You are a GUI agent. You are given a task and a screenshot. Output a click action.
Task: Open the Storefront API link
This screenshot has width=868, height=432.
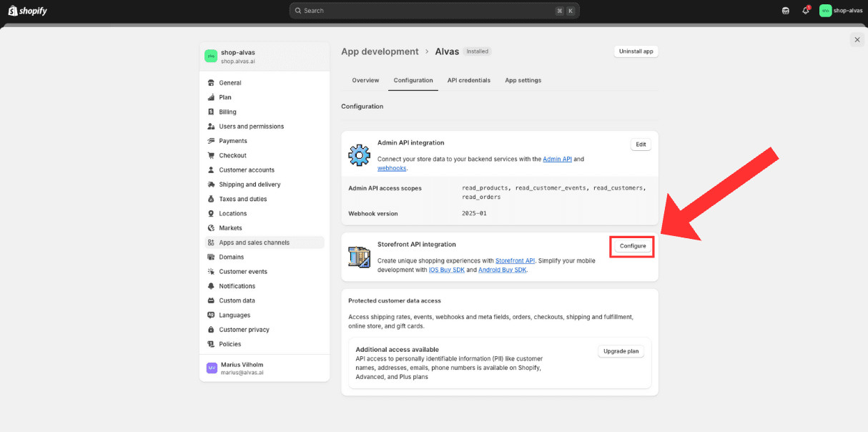click(515, 261)
